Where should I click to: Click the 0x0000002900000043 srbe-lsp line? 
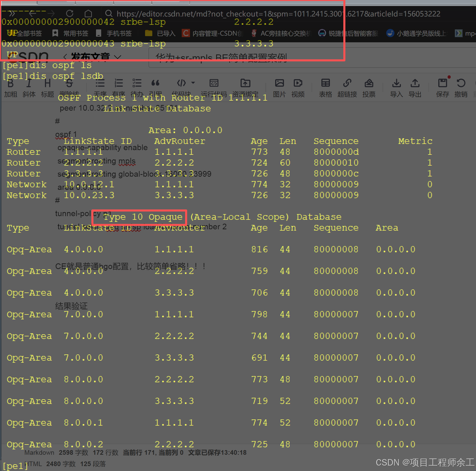137,44
